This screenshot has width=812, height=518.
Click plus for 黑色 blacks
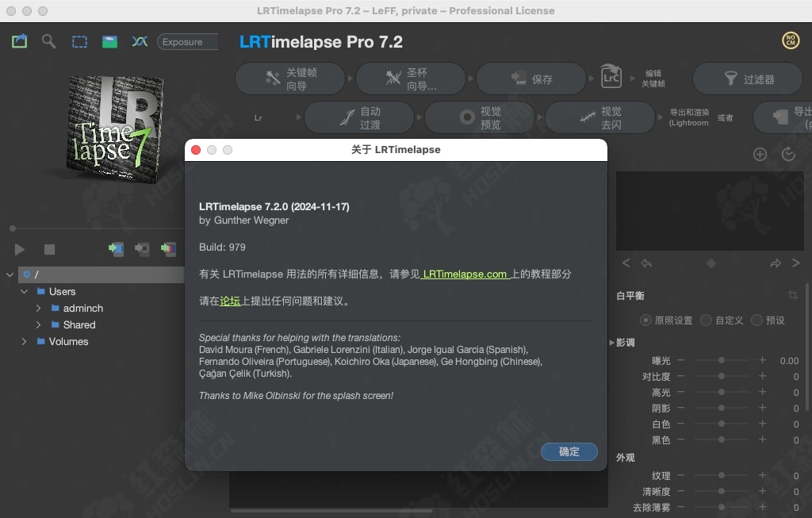click(x=762, y=439)
